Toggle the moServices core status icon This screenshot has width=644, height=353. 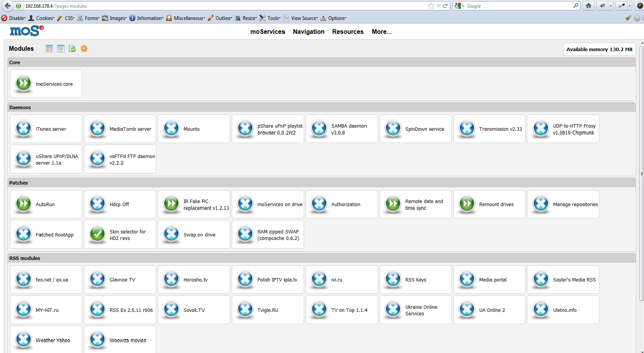(23, 83)
